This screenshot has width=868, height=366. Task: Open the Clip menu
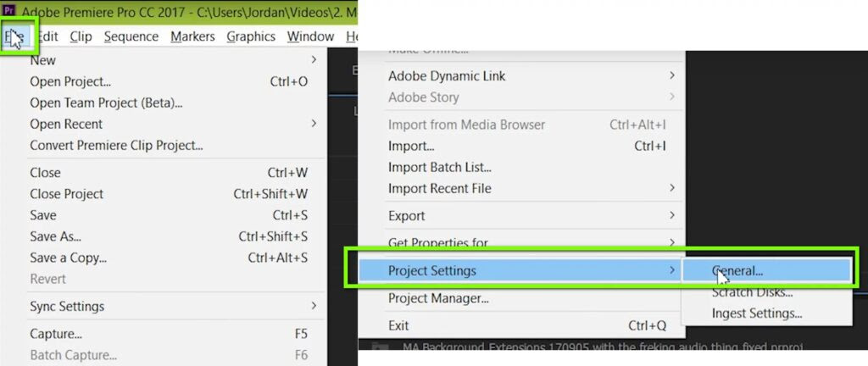(81, 36)
